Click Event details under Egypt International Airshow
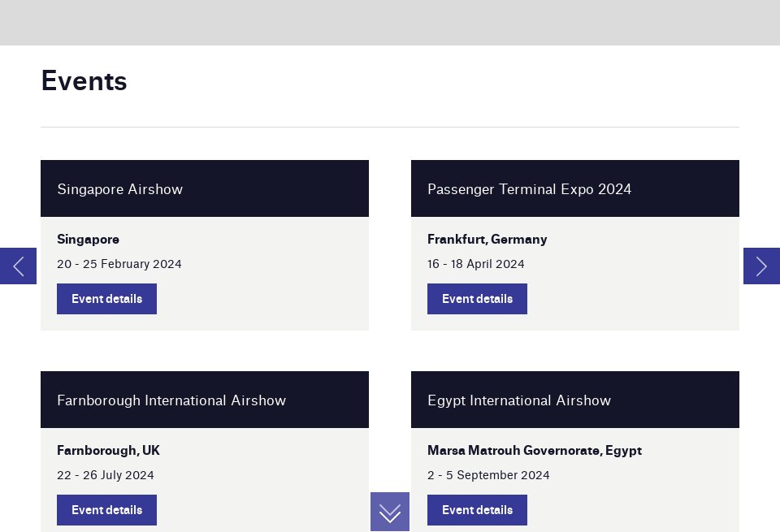Image resolution: width=780 pixels, height=532 pixels. [477, 510]
